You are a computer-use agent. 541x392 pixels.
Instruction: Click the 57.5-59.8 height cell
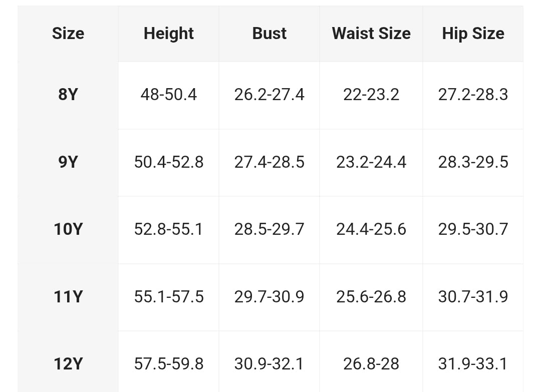click(x=168, y=364)
